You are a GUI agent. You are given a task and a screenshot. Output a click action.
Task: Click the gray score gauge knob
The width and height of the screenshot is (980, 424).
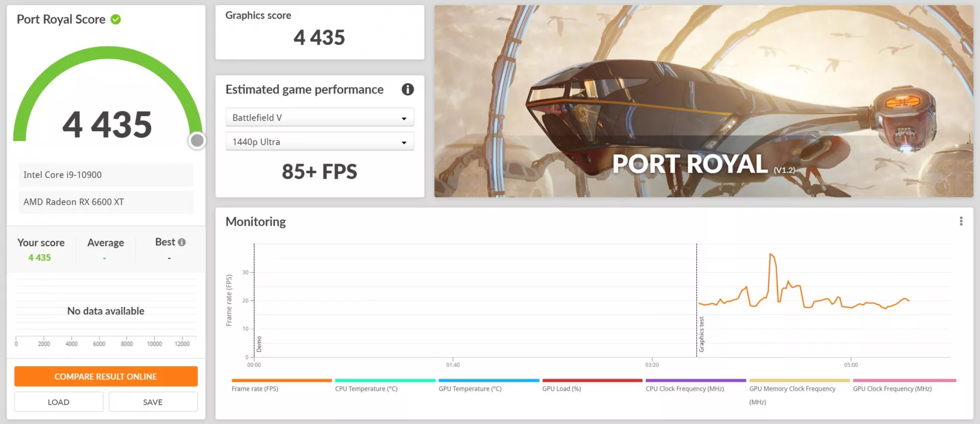coord(197,140)
